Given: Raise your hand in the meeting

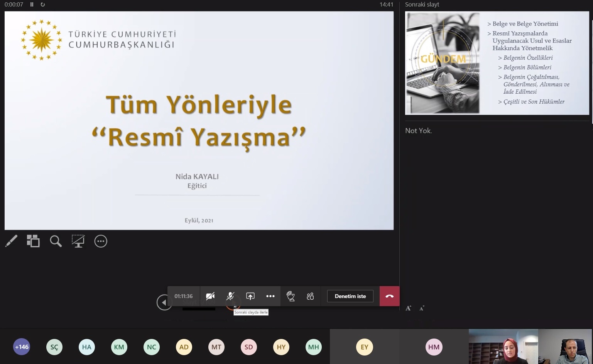Looking at the screenshot, I should (291, 296).
